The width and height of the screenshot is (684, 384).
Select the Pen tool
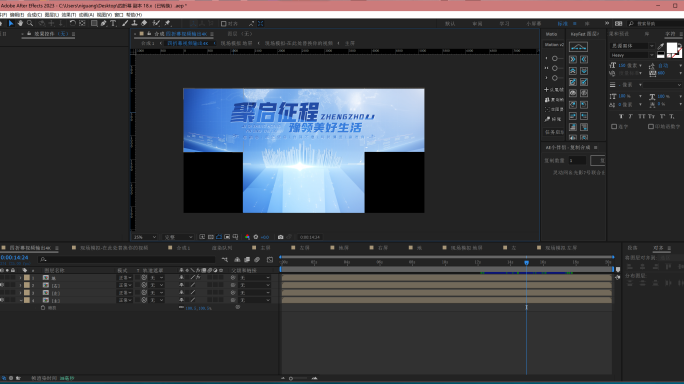click(103, 24)
